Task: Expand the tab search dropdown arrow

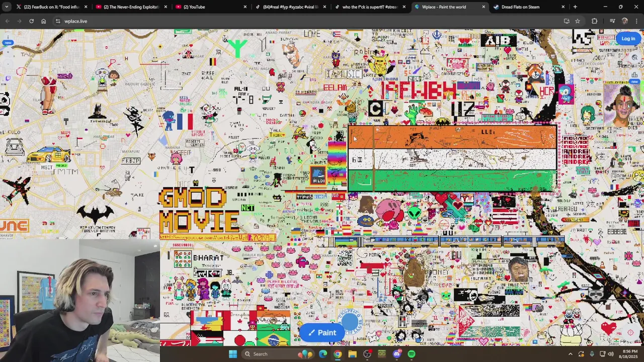Action: (x=7, y=7)
